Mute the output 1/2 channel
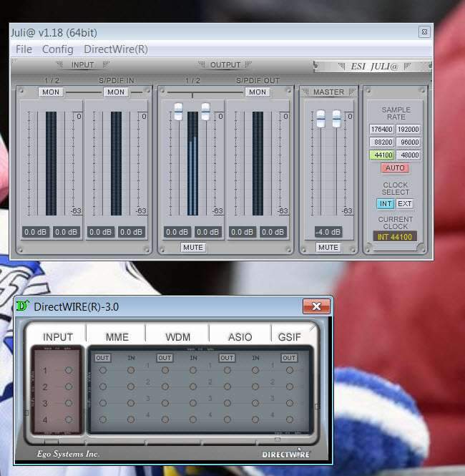This screenshot has height=476, width=465. pos(193,248)
